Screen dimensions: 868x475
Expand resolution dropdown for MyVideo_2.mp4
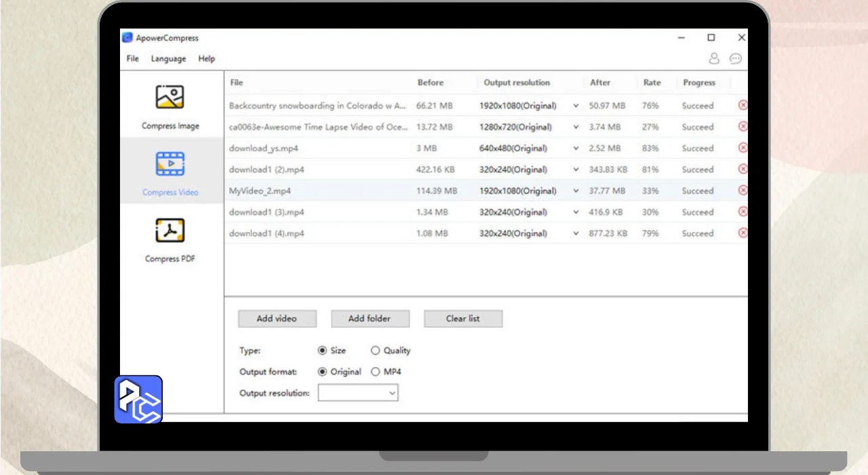coord(576,191)
